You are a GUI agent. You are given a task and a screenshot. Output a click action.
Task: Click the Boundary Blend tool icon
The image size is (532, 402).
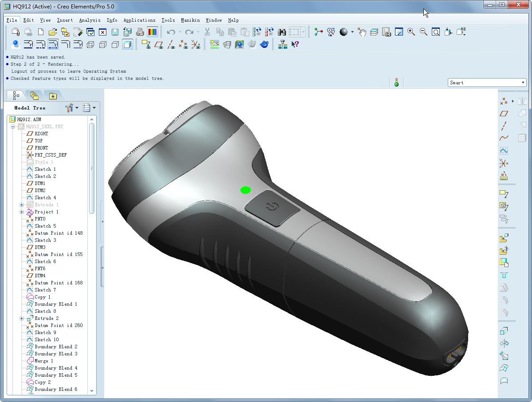(x=504, y=368)
